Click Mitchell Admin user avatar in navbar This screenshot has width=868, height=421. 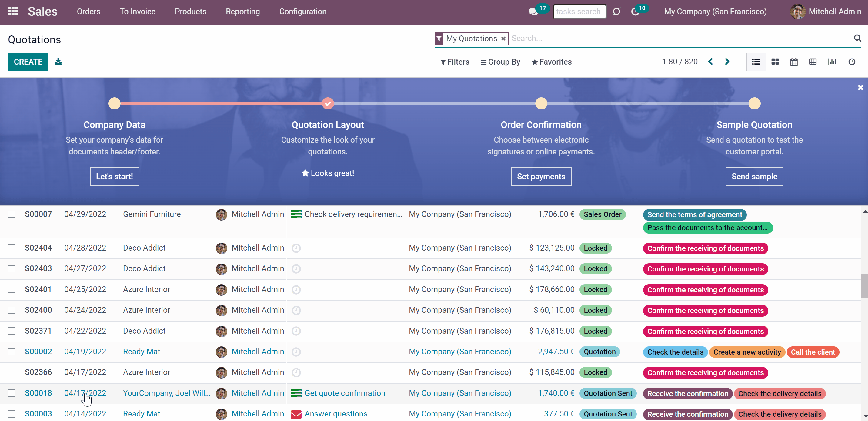(x=797, y=12)
